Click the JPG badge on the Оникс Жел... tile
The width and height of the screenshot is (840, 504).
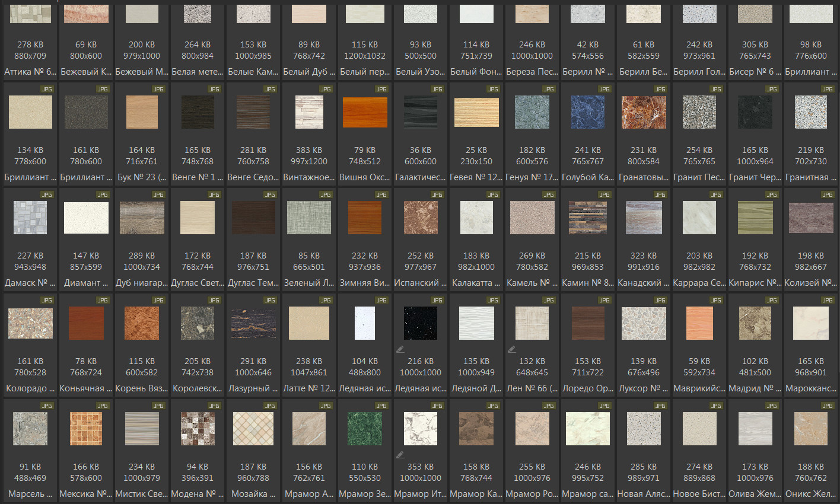(x=828, y=406)
